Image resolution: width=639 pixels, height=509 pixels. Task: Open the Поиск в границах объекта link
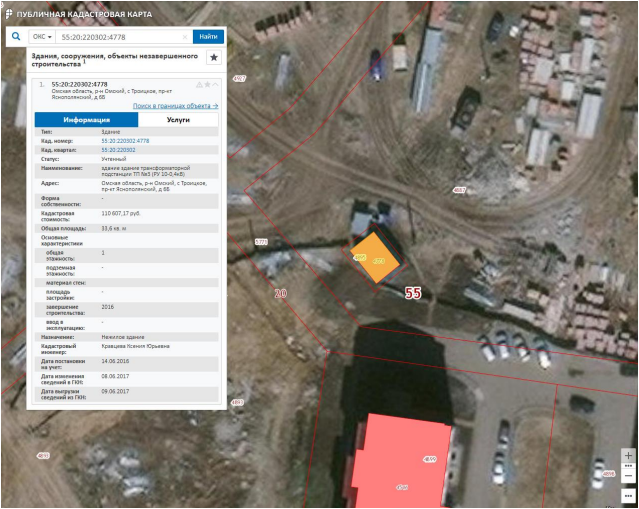tap(175, 105)
